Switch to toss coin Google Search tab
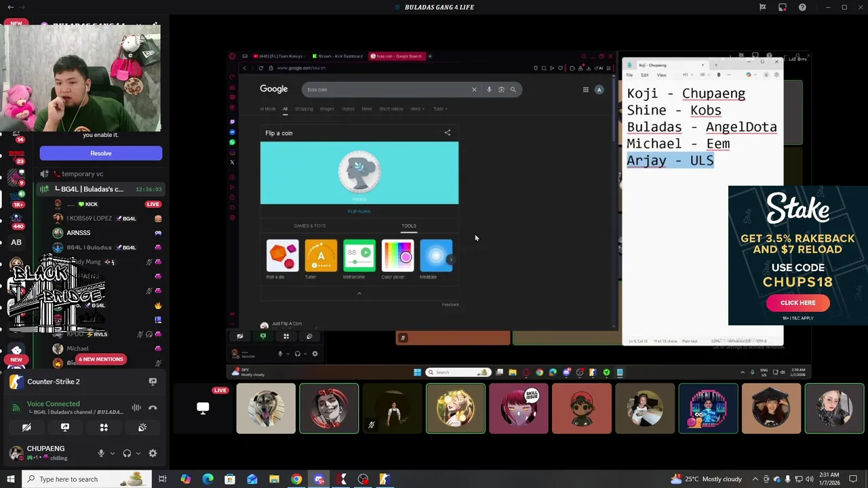This screenshot has width=868, height=488. point(397,56)
